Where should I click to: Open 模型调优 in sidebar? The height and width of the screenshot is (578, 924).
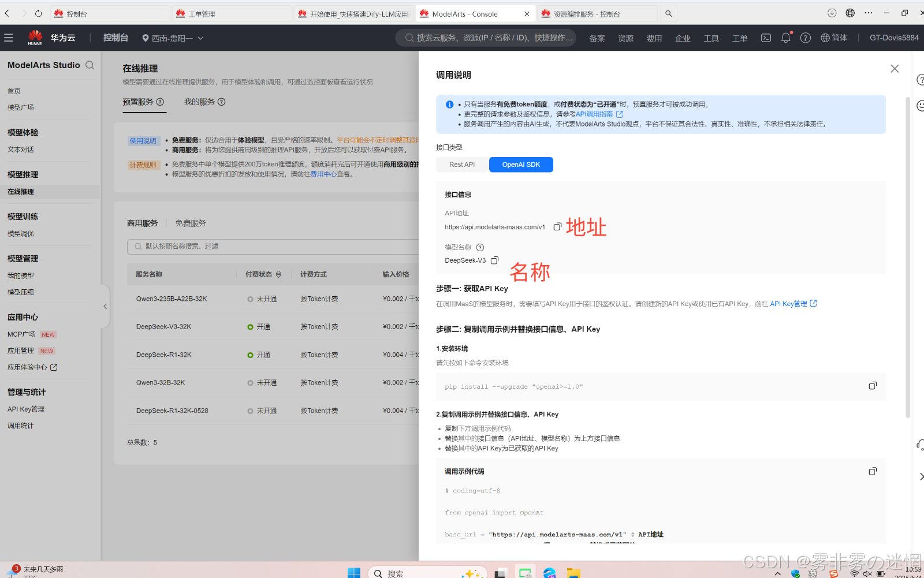pos(21,234)
